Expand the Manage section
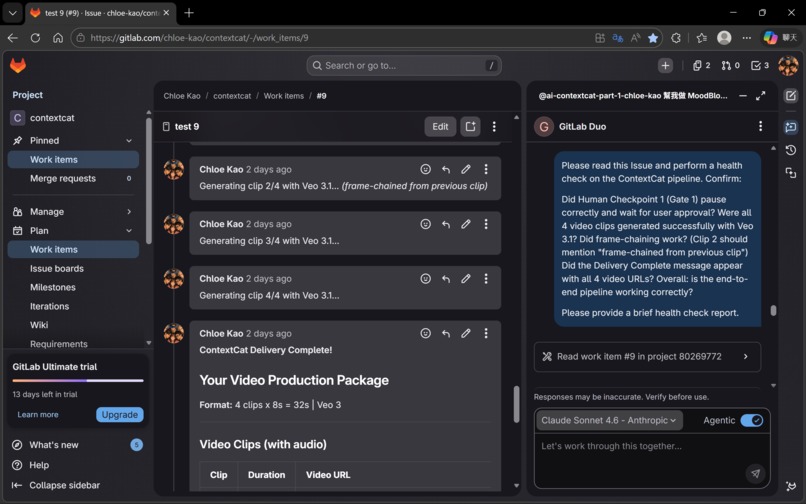 pyautogui.click(x=129, y=211)
